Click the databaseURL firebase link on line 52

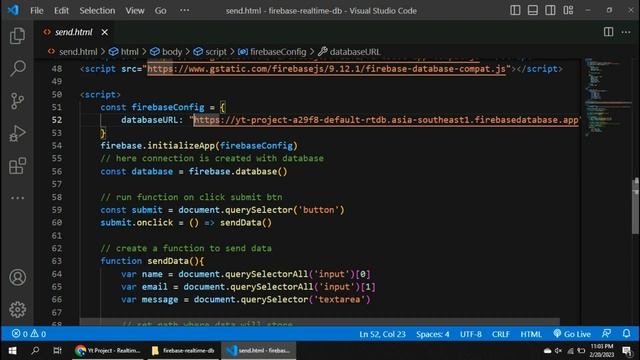tap(386, 120)
